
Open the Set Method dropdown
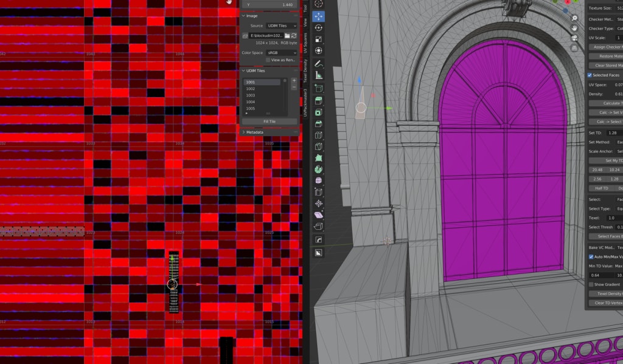click(x=620, y=142)
